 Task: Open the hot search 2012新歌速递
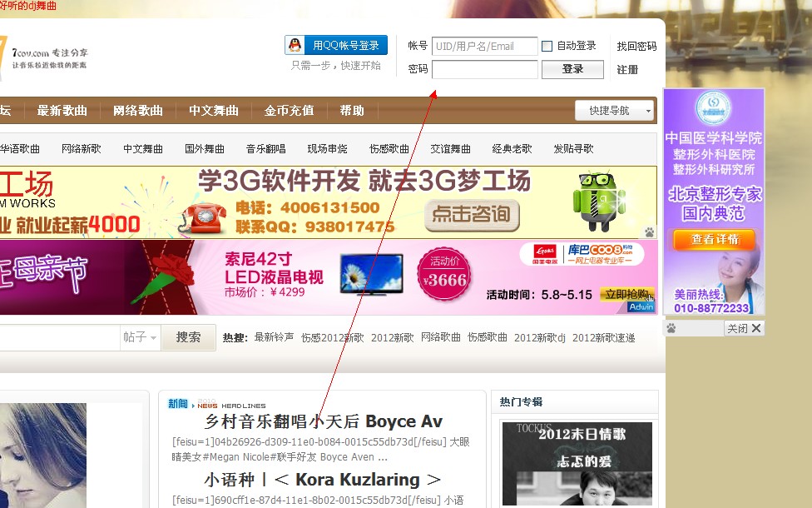coord(604,338)
